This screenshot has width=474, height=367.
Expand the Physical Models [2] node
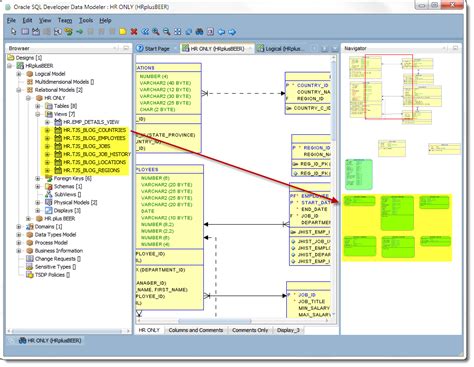(38, 202)
